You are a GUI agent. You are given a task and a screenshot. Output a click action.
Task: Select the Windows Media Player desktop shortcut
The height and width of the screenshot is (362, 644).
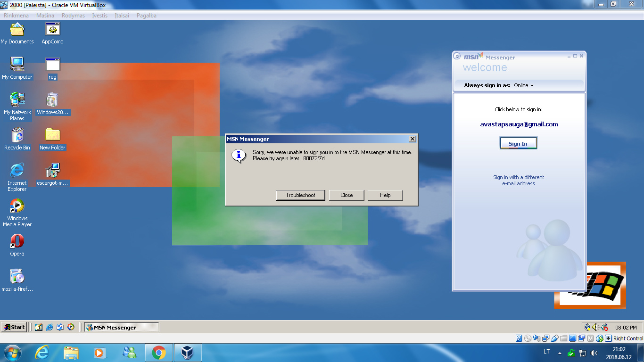(17, 213)
